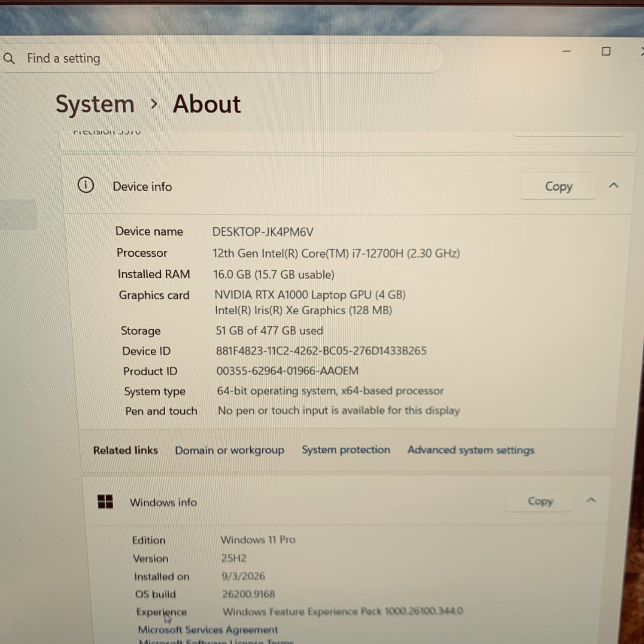
Task: Click the Processor label
Action: click(142, 253)
